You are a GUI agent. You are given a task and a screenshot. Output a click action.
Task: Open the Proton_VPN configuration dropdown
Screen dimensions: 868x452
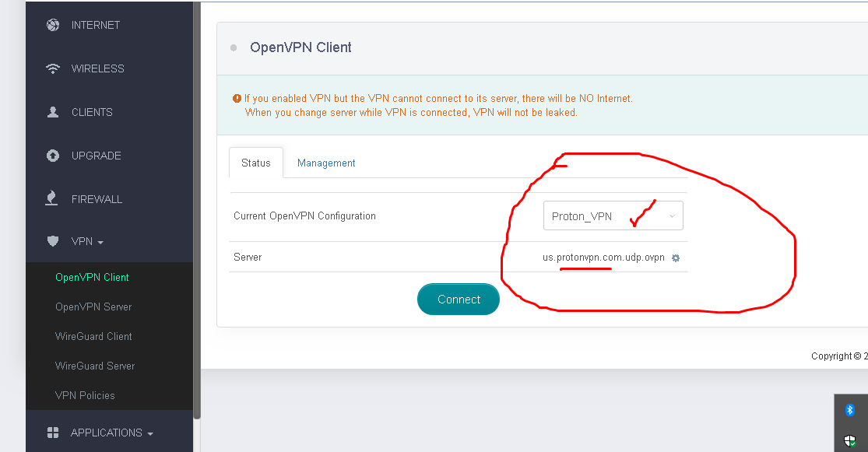coord(613,216)
